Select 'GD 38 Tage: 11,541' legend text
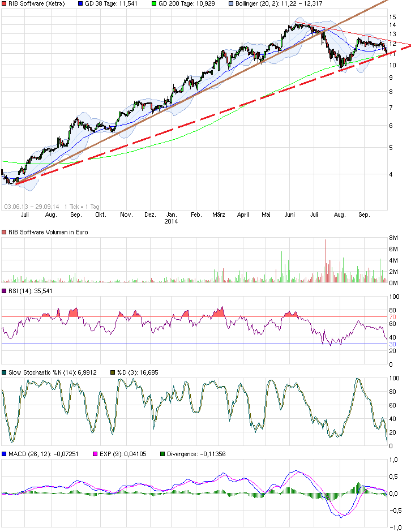Screen dimensions: 411x532 coord(111,4)
